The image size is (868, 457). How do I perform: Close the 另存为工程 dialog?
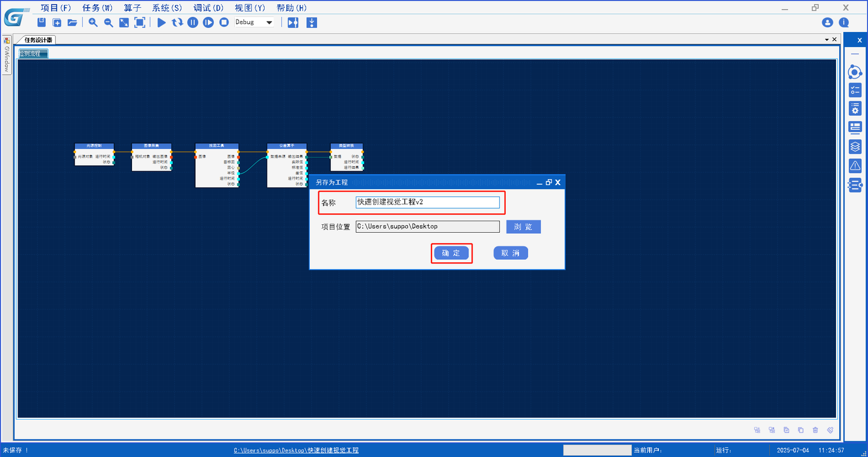coord(558,182)
